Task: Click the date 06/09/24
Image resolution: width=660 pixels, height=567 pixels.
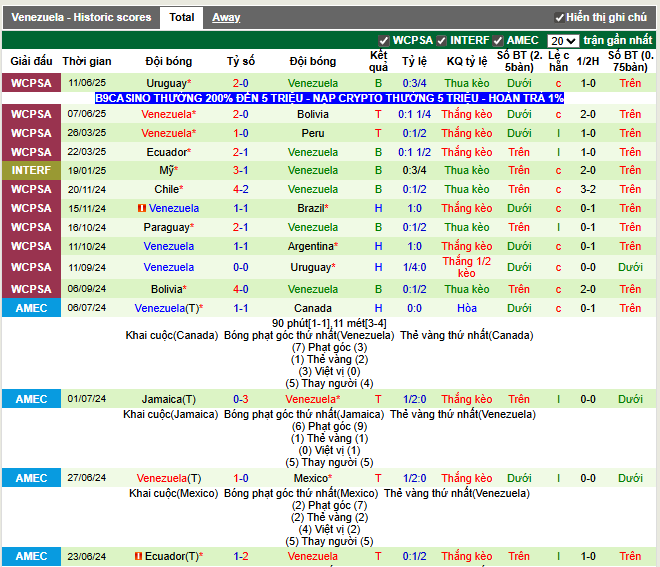Action: pos(87,289)
